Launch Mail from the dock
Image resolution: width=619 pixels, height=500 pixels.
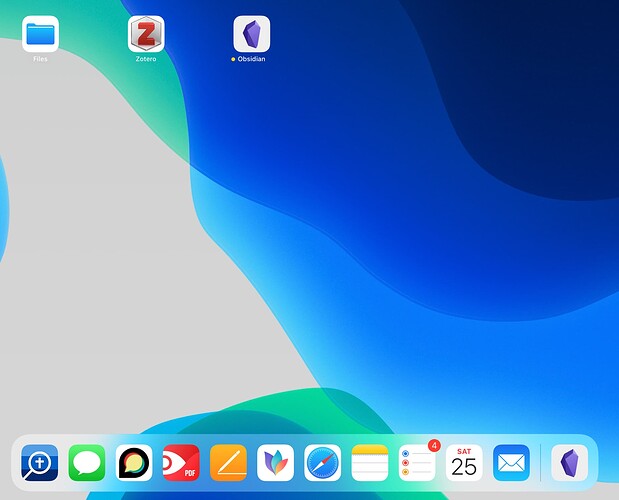(x=511, y=463)
